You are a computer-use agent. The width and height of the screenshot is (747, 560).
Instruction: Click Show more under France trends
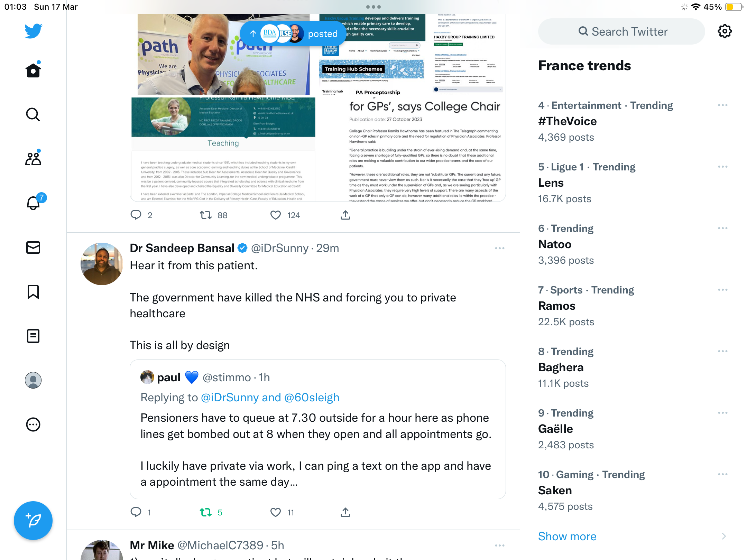[x=567, y=536]
